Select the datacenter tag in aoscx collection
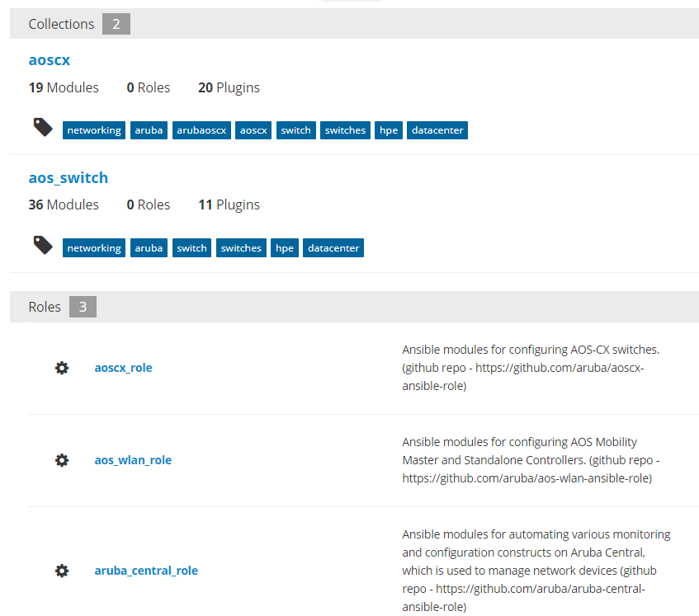 point(437,130)
